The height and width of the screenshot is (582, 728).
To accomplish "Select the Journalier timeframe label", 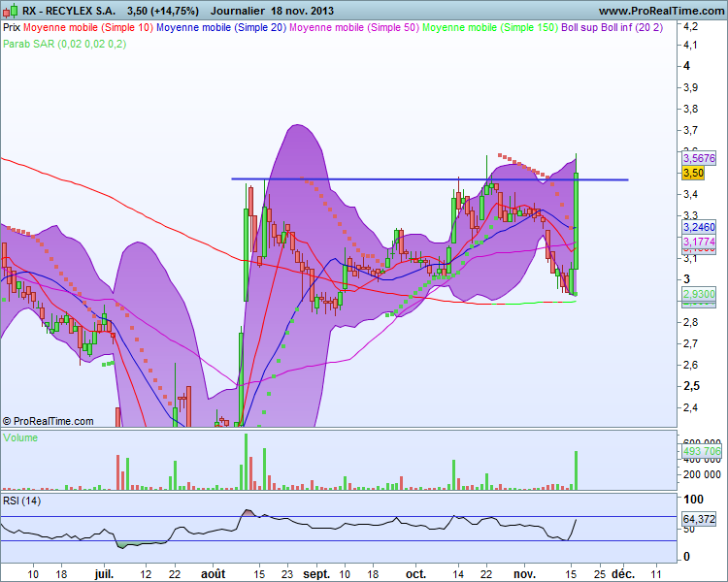I will pos(237,11).
